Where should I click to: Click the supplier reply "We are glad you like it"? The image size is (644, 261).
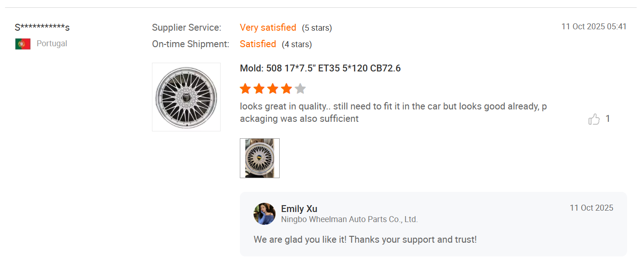(x=365, y=239)
